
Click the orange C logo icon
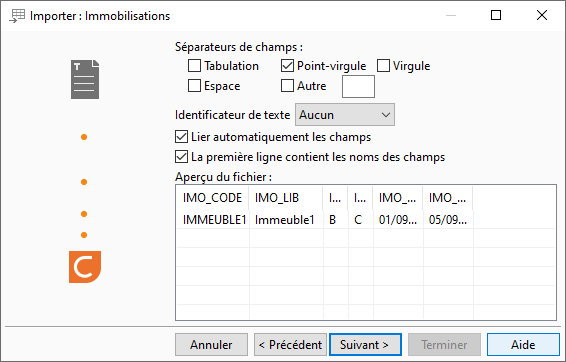tap(85, 267)
